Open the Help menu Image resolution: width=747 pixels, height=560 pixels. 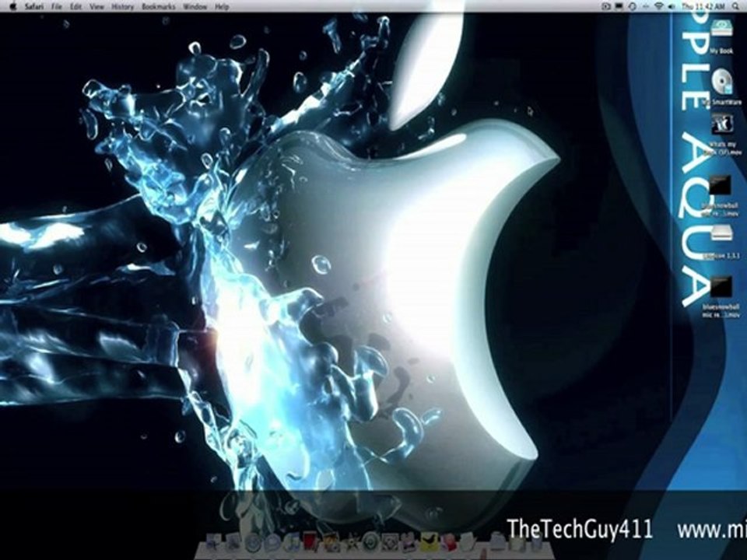tap(222, 7)
